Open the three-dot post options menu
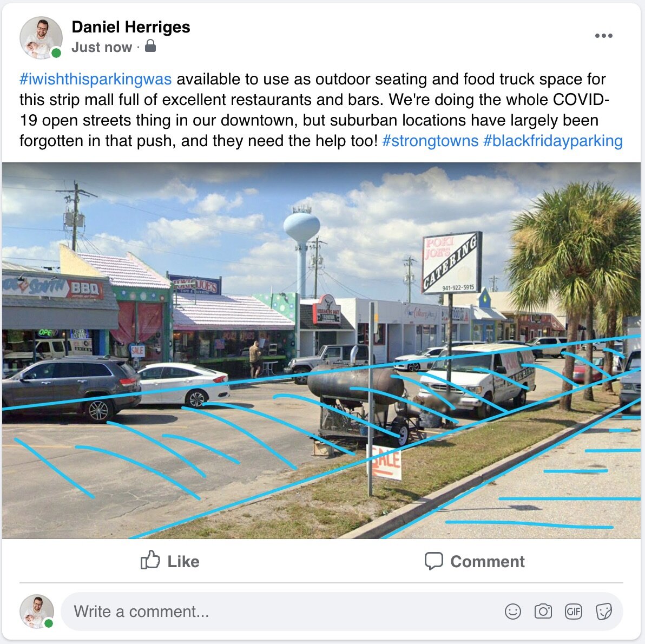Screen dimensions: 645x644 click(603, 36)
